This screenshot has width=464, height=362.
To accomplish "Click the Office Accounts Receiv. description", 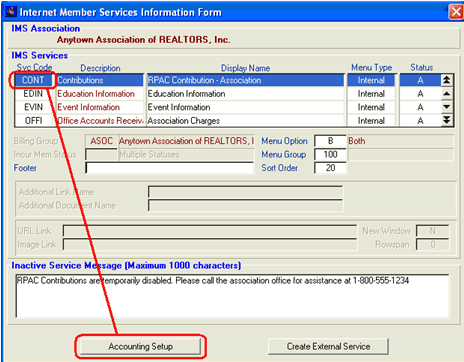I will pyautogui.click(x=99, y=120).
